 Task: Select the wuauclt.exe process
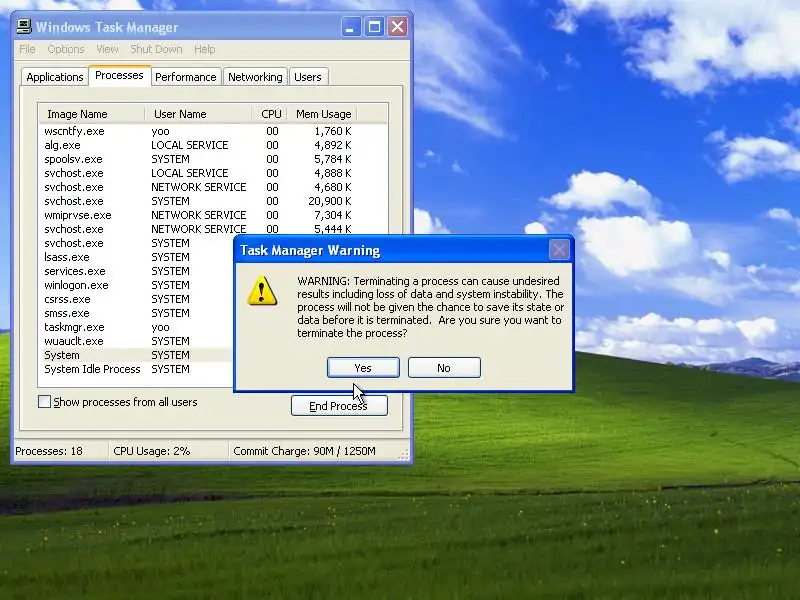coord(137,341)
